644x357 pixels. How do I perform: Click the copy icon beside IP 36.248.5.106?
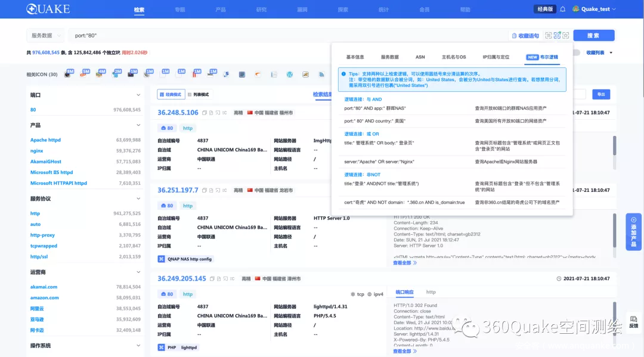click(204, 113)
